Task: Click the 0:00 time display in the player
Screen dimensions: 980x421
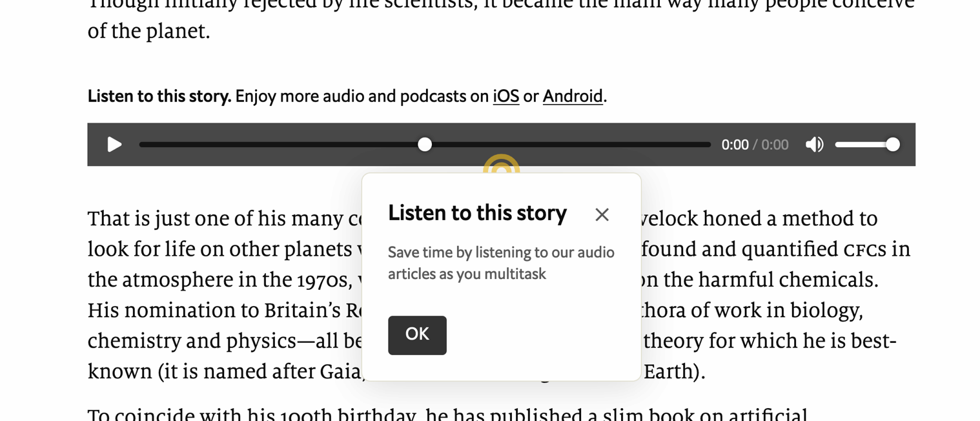Action: point(735,145)
